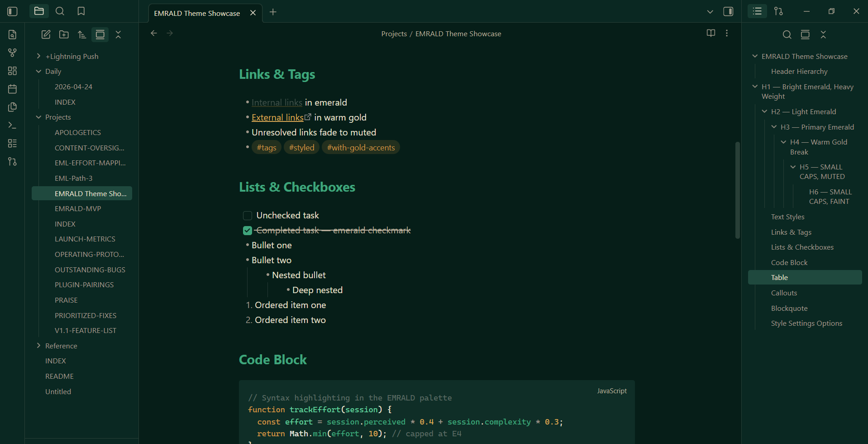The width and height of the screenshot is (868, 444).
Task: Open the list-grid ribbon icon
Action: 13,143
